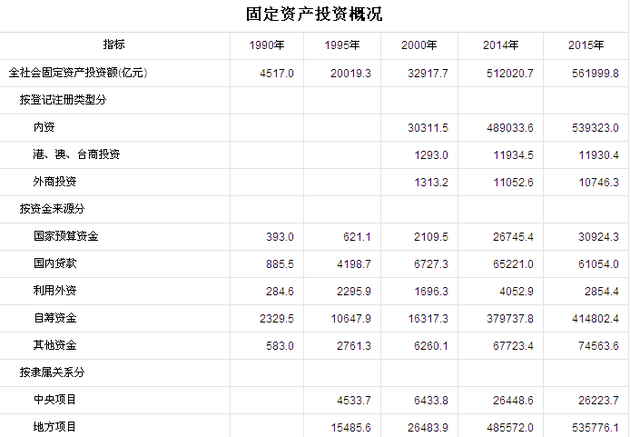Select the 2014年 column header
The width and height of the screenshot is (630, 437).
click(500, 46)
